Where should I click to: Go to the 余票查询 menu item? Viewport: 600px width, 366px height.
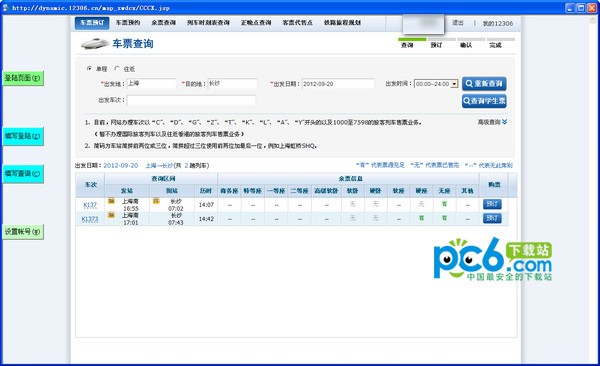[163, 23]
